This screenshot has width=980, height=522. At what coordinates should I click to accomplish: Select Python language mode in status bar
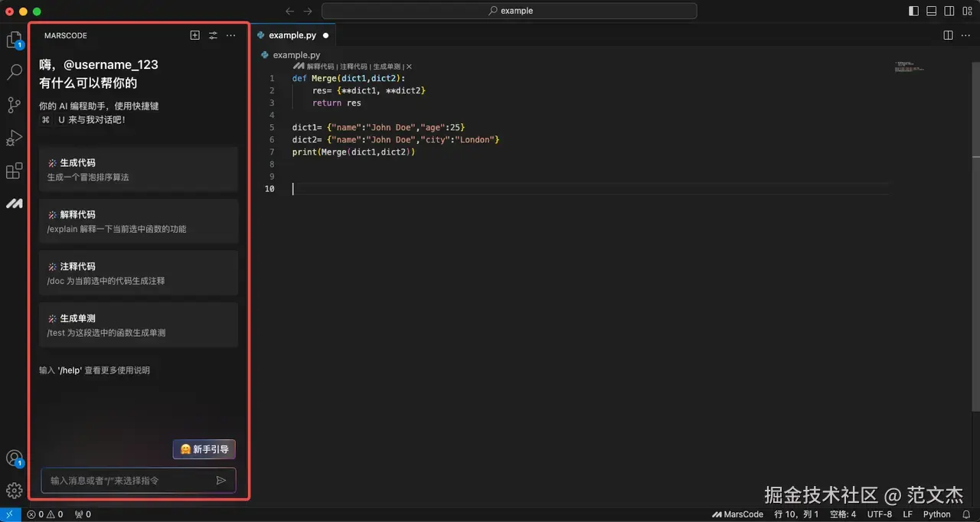tap(936, 514)
